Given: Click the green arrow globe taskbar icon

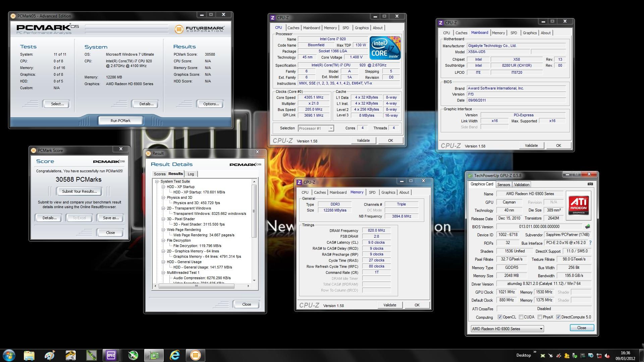Looking at the screenshot, I should point(133,355).
